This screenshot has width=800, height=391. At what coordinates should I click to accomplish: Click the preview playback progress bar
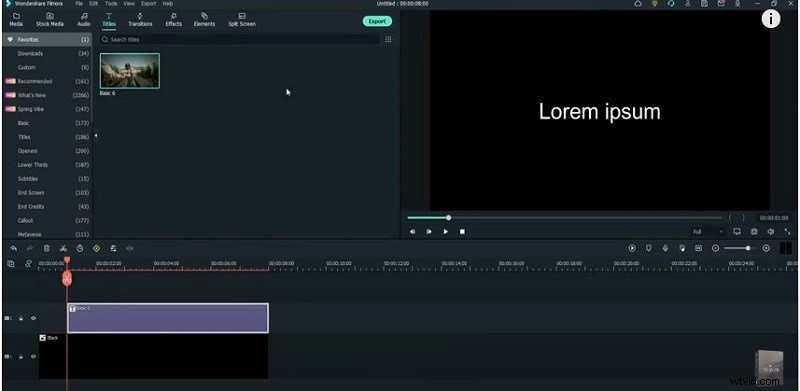[564, 218]
